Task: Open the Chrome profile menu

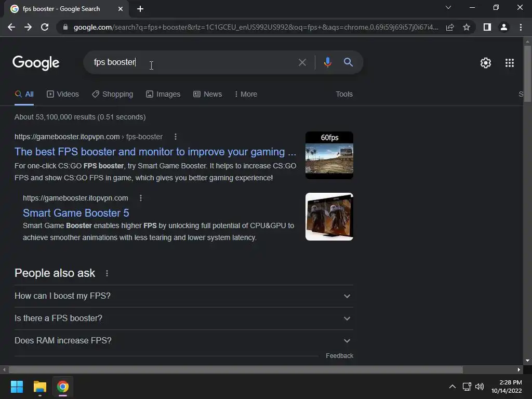Action: click(x=504, y=27)
